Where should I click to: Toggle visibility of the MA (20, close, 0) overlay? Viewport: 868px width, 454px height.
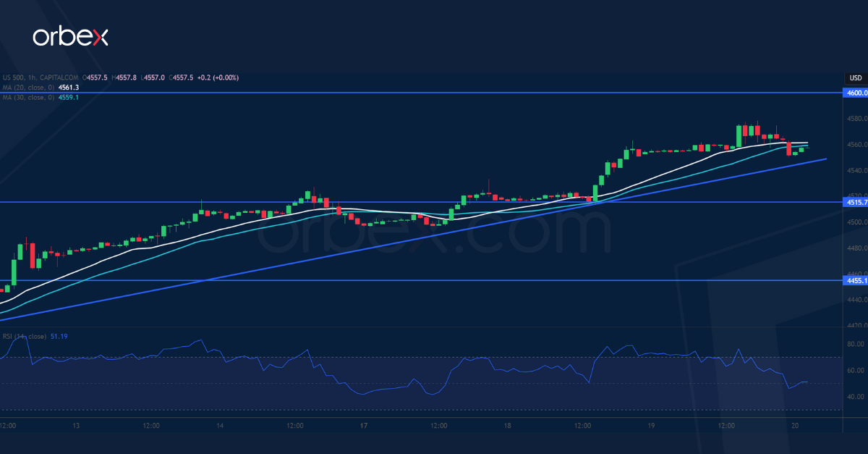(x=27, y=87)
